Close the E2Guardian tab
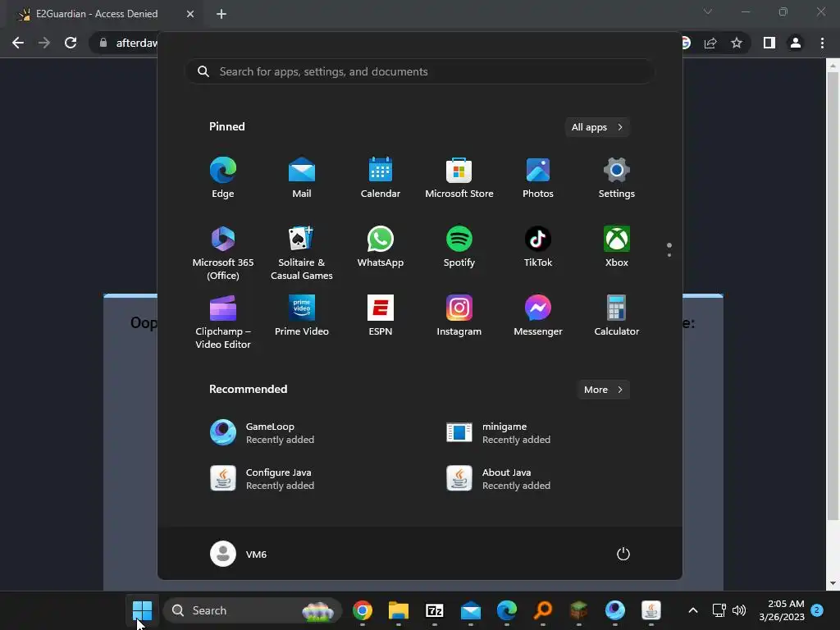Screen dimensions: 840x630 coord(190,14)
